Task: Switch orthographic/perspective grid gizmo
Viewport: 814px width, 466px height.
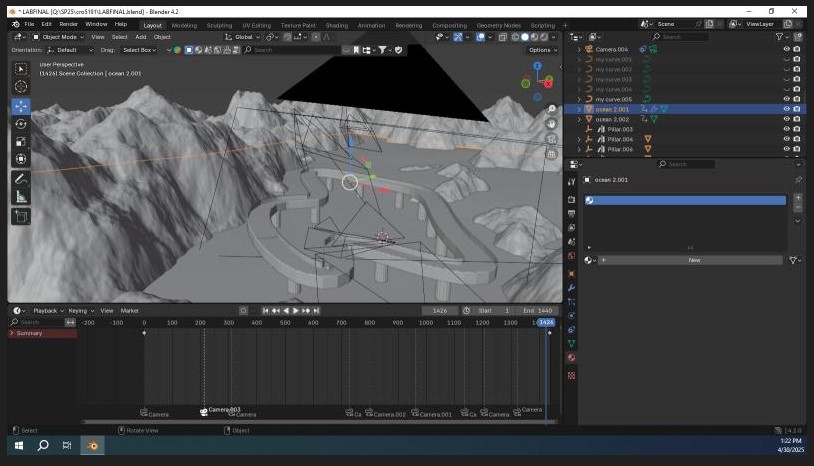Action: coord(552,154)
